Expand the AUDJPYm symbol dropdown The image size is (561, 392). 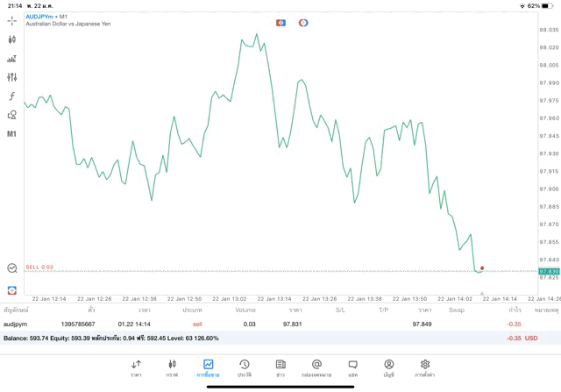48,16
